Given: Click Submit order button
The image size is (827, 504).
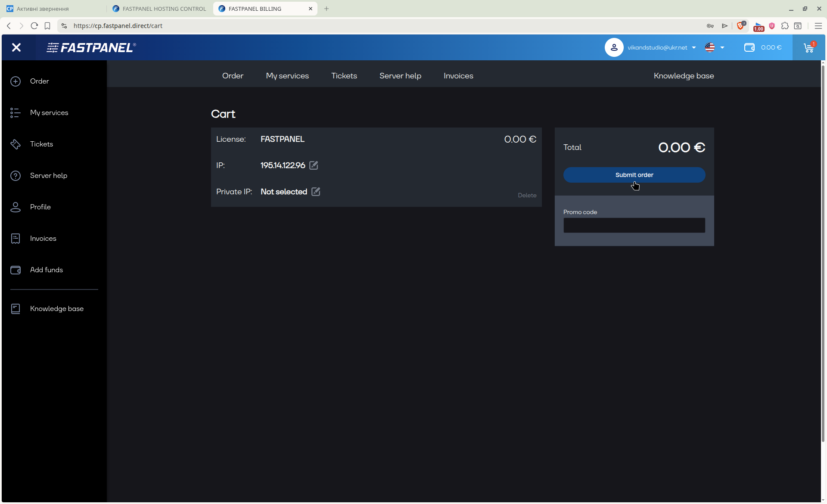Looking at the screenshot, I should coord(634,175).
